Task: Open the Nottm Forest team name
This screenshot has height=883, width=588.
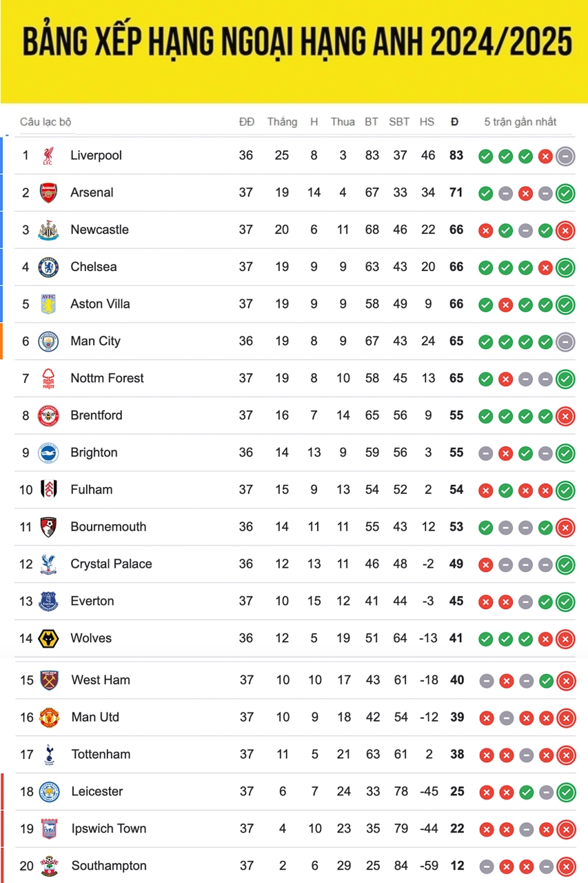Action: (107, 378)
